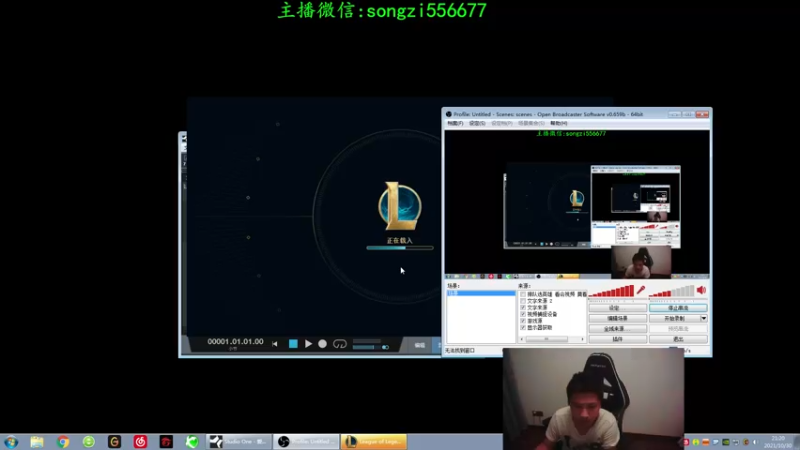Adjust the Studio One transport volume slider

pos(371,347)
